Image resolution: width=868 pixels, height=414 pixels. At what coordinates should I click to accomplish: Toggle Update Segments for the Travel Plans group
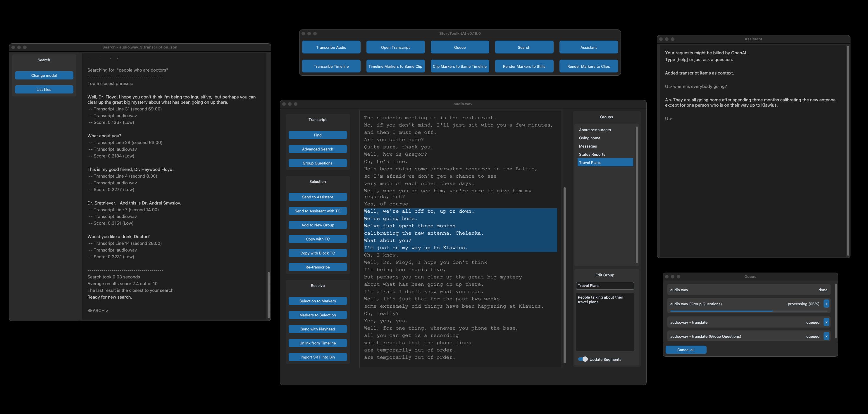(x=583, y=359)
